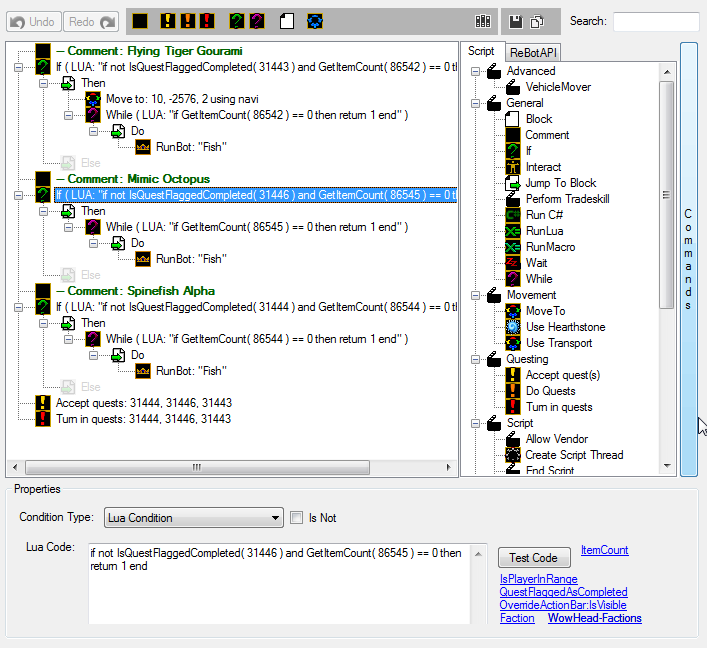Switch to the ReBotAPI tab
707x648 pixels.
click(x=533, y=52)
